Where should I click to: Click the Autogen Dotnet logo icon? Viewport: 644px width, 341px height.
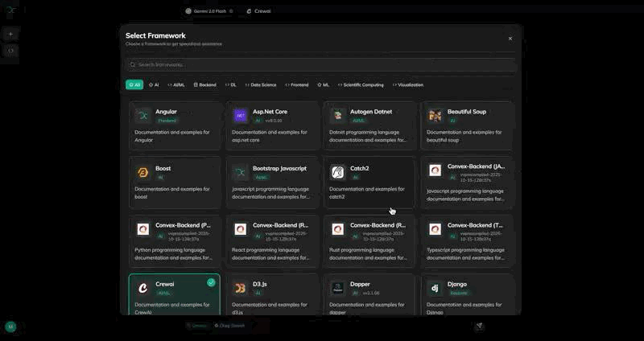coord(337,116)
